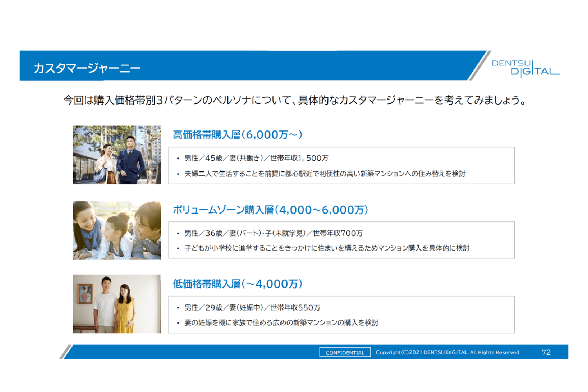588x392 pixels.
Task: Click the CONFIDENTIAL label in the footer
Action: point(345,352)
